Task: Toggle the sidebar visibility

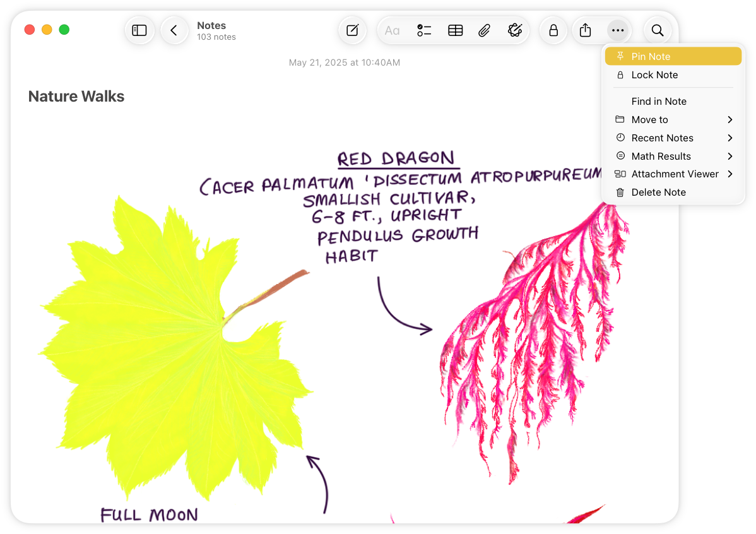Action: [139, 30]
